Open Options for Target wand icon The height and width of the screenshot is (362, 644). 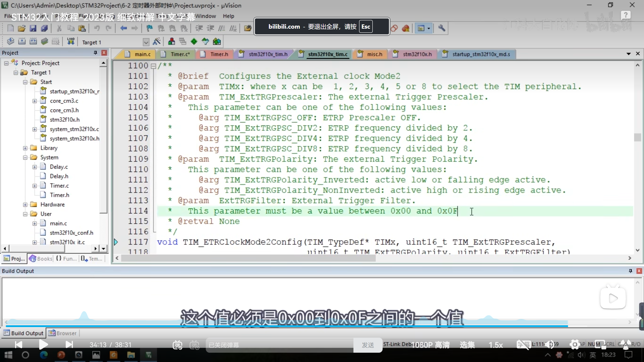pos(156,41)
